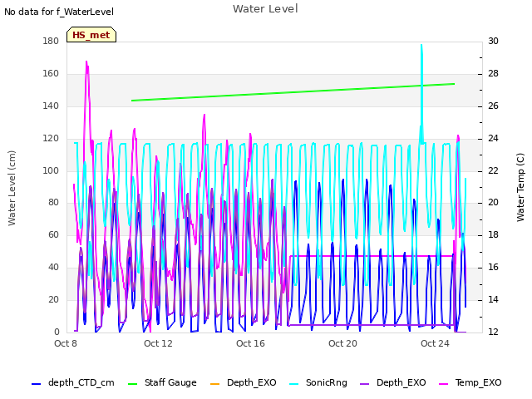The height and width of the screenshot is (399, 532).
Task: Click the 180 left axis tick label
Action: (51, 41)
